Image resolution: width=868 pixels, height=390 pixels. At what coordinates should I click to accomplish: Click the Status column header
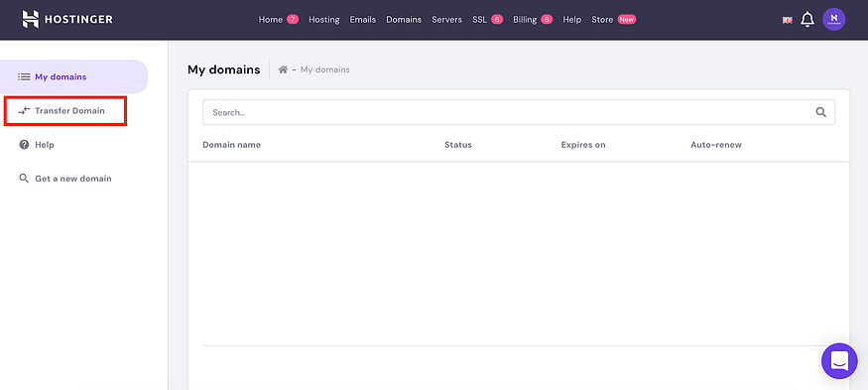(457, 145)
